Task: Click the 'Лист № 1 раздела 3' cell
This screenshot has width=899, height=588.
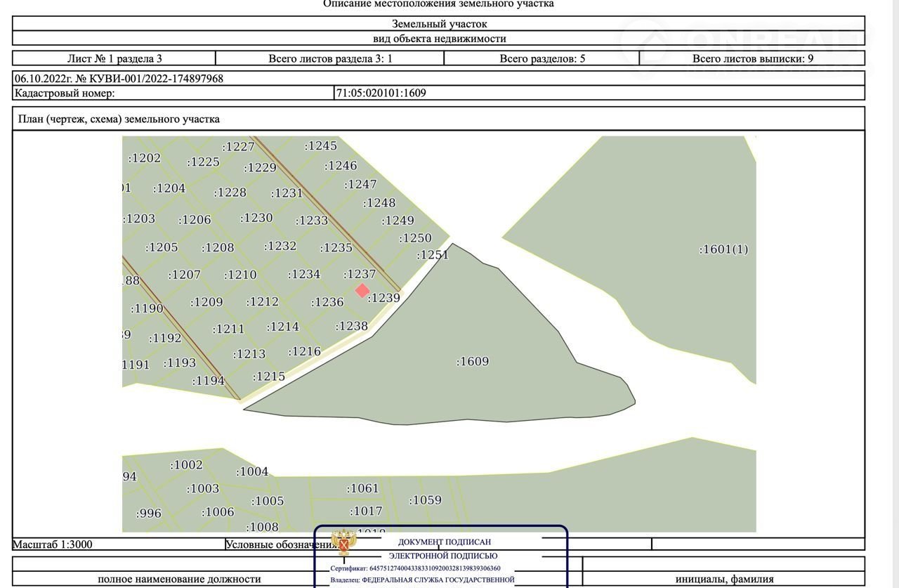Action: tap(114, 58)
